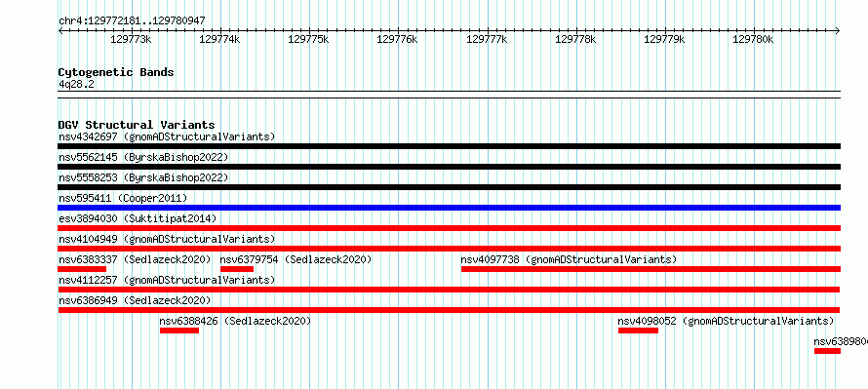Click the DGV Structural Variants track title
The width and height of the screenshot is (868, 389).
137,125
